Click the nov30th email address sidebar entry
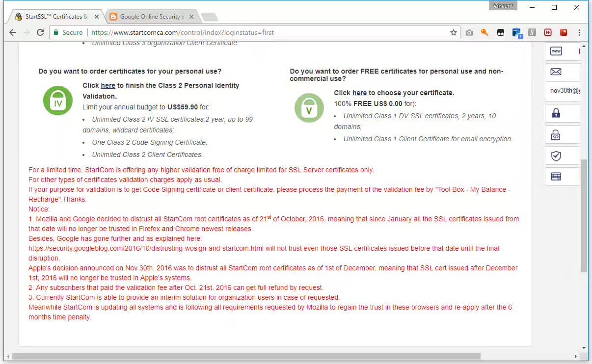592x364 pixels. [x=565, y=91]
